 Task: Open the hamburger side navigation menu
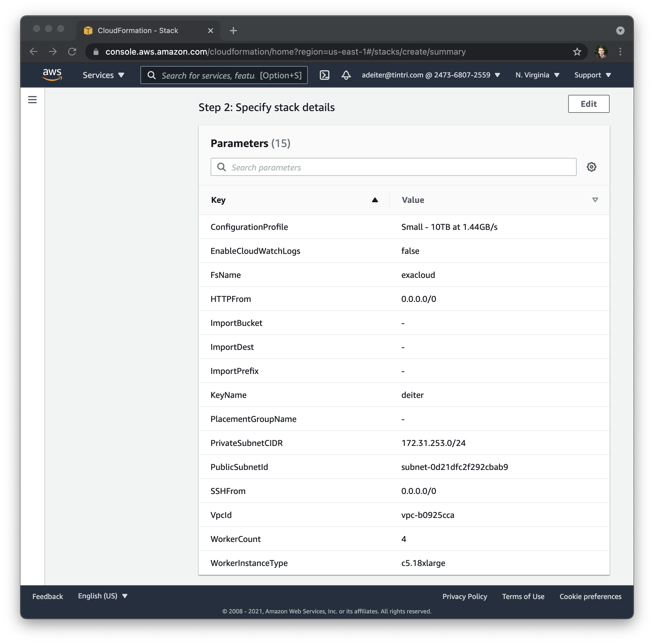coord(32,100)
